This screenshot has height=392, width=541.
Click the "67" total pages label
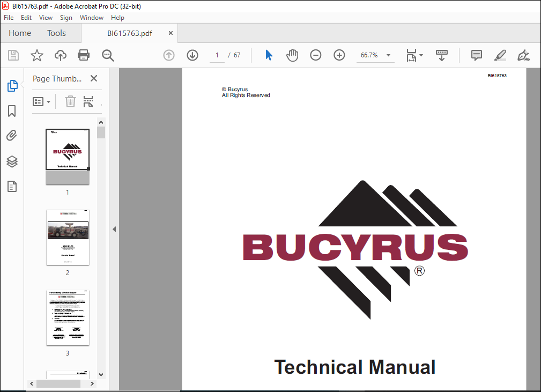coord(236,55)
